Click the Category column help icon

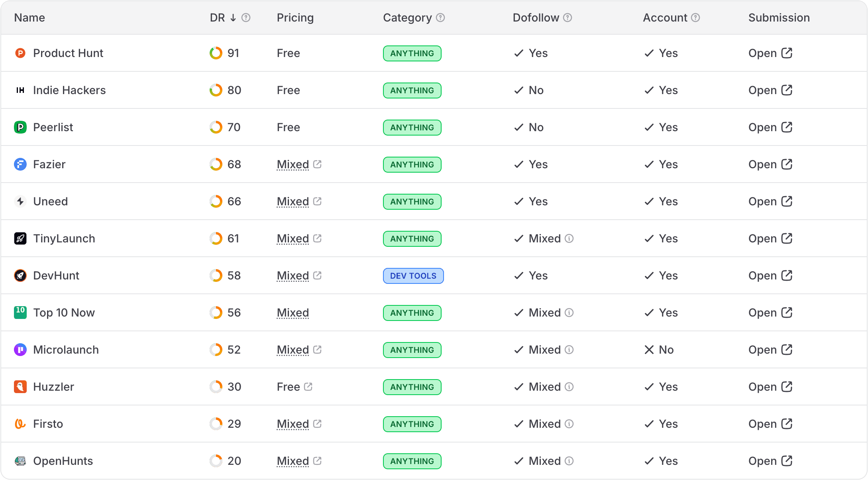pos(440,18)
